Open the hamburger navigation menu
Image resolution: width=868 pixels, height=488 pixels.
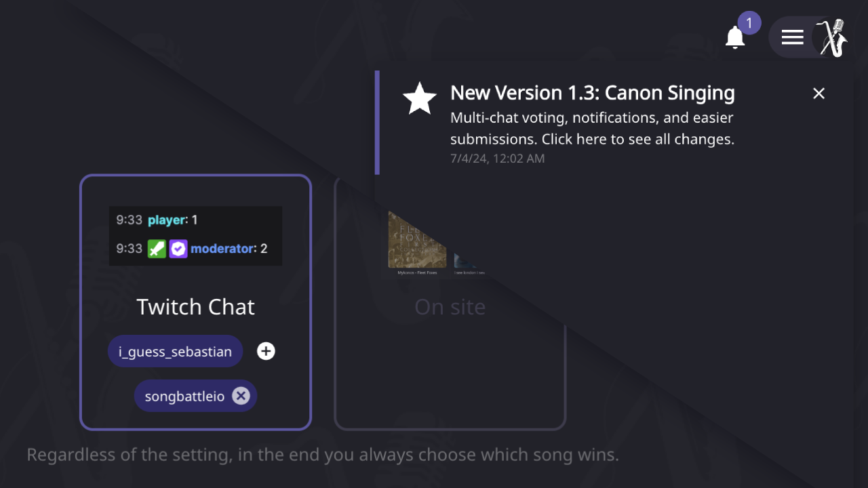792,37
